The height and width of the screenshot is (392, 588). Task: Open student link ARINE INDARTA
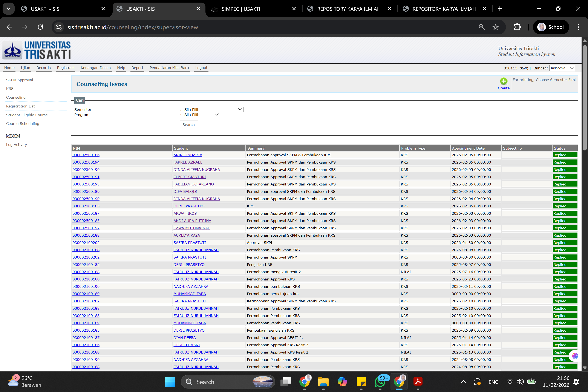pyautogui.click(x=188, y=155)
